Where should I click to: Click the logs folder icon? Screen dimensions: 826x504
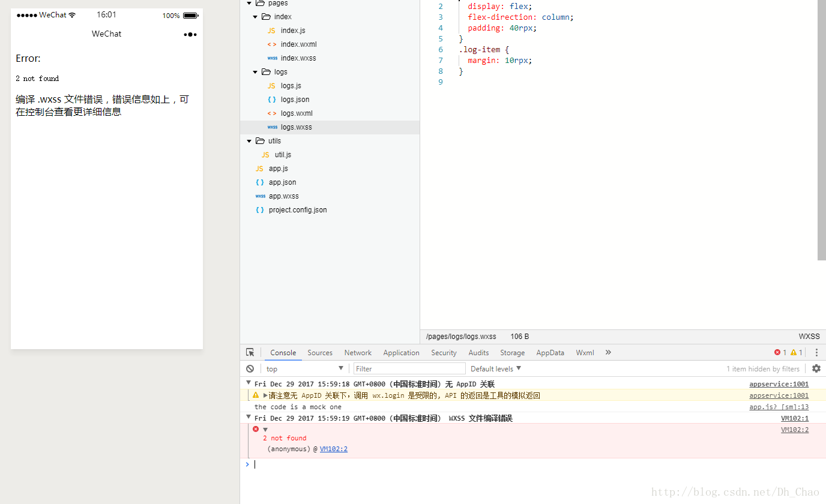tap(266, 72)
